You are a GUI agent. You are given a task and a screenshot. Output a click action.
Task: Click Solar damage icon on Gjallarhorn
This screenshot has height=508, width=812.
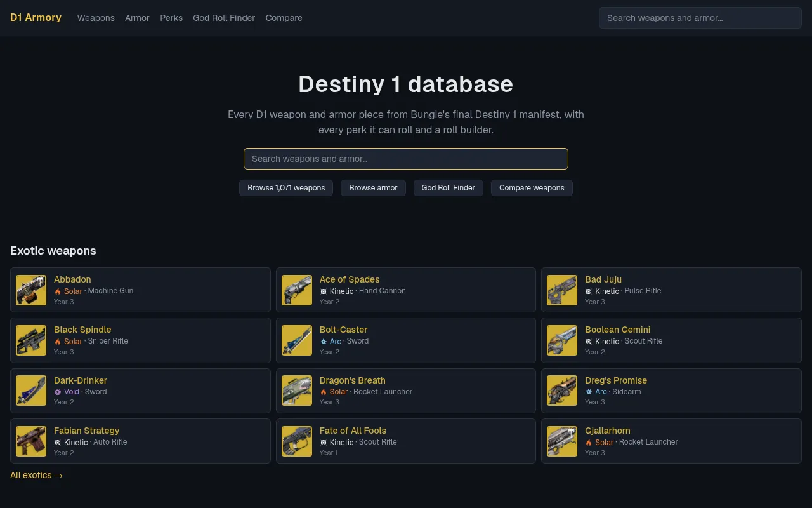tap(589, 443)
